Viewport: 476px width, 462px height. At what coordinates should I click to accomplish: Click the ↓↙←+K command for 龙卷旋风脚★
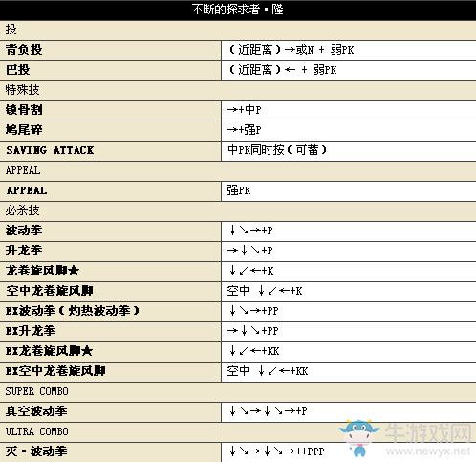(251, 271)
